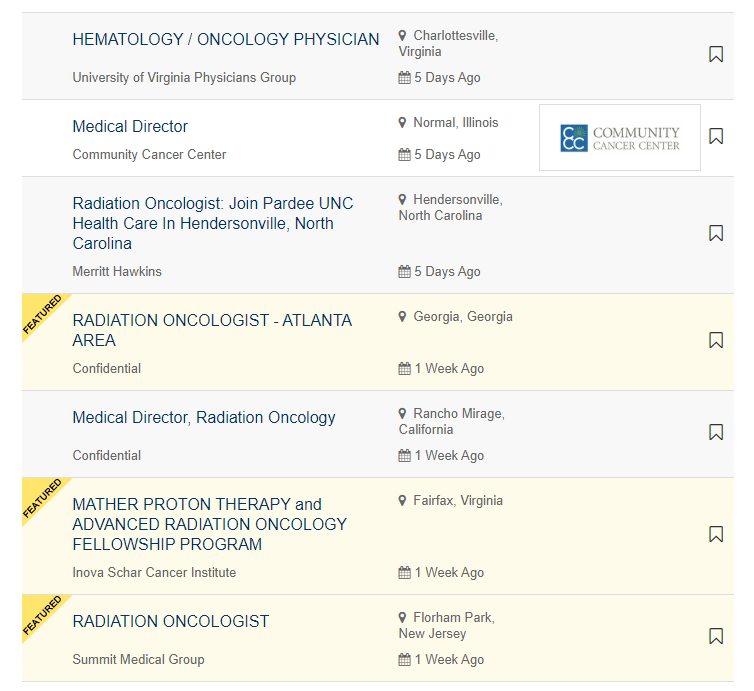
Task: Open RADIATION ONCOLOGIST - ATLANTA AREA listing
Action: click(212, 330)
